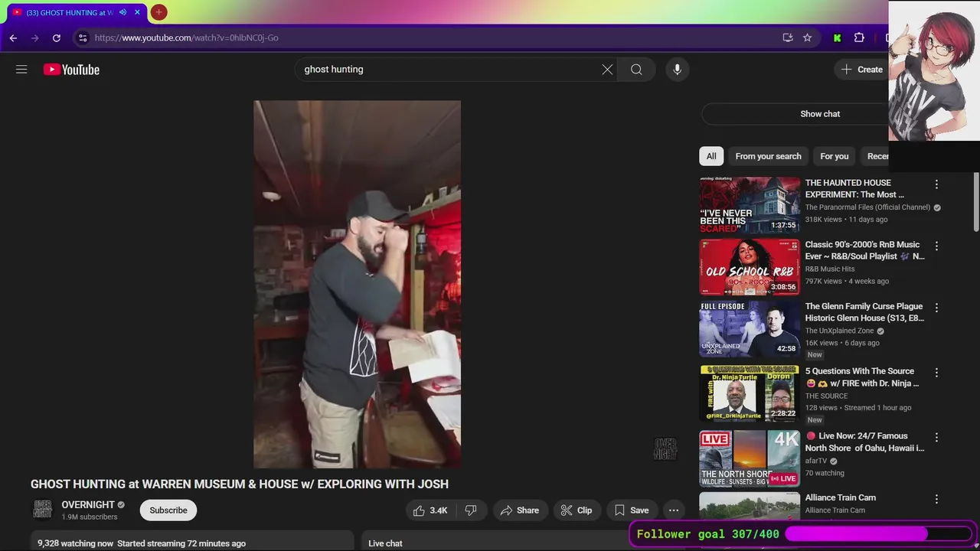Open the video's more actions (three dots) menu
This screenshot has height=551, width=980.
click(674, 510)
